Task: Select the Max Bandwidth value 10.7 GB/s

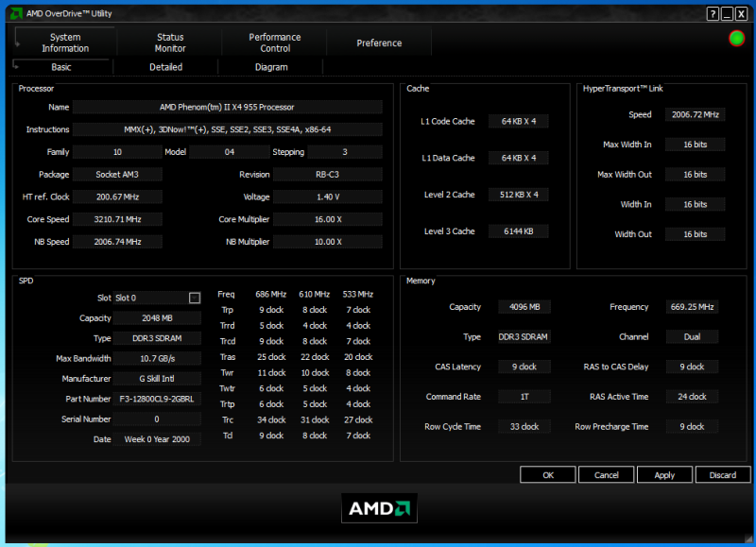Action: [x=157, y=358]
